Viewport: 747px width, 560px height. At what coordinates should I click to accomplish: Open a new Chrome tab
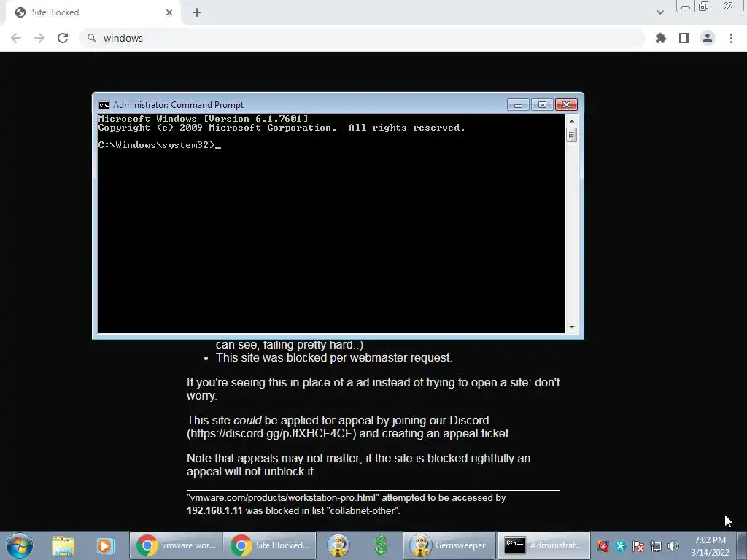197,12
